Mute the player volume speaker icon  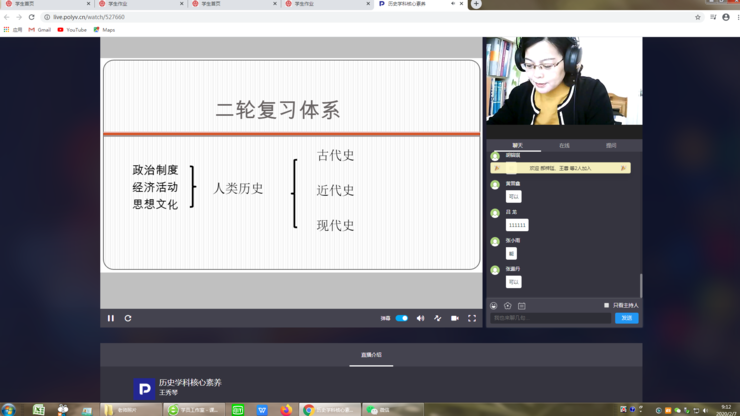[x=421, y=318]
